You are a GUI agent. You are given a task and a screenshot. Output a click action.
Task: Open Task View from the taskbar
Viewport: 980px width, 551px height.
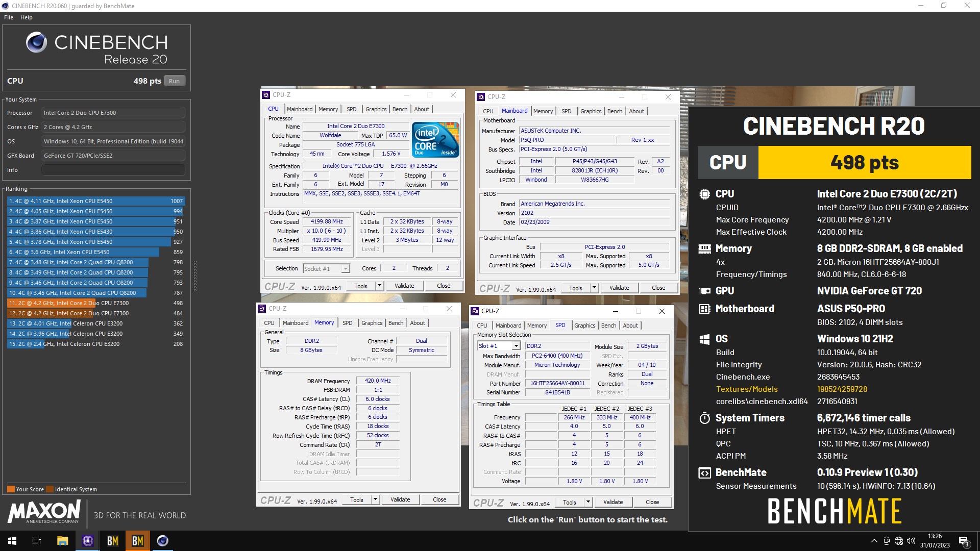pos(37,541)
